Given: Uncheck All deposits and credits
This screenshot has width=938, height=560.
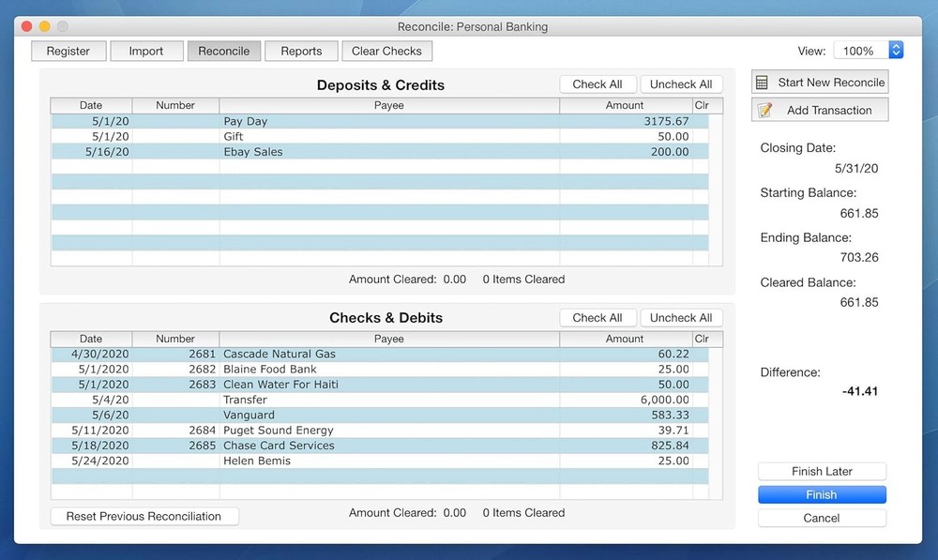Looking at the screenshot, I should click(x=681, y=83).
